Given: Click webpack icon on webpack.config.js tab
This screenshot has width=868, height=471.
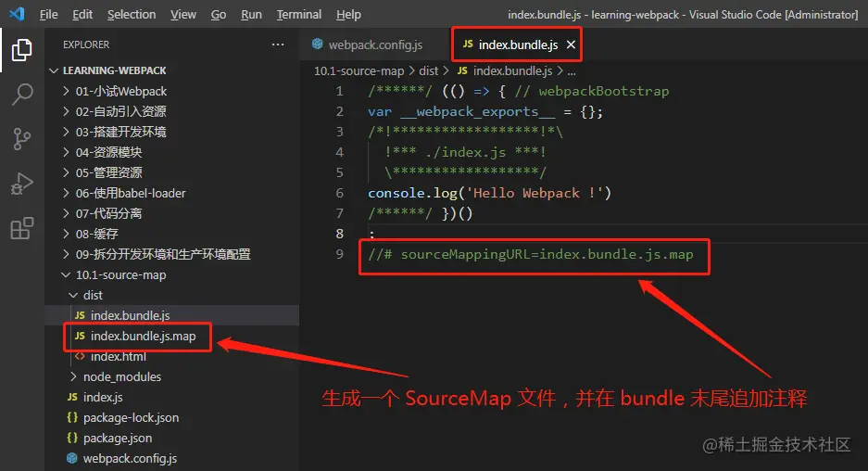Looking at the screenshot, I should [x=317, y=44].
